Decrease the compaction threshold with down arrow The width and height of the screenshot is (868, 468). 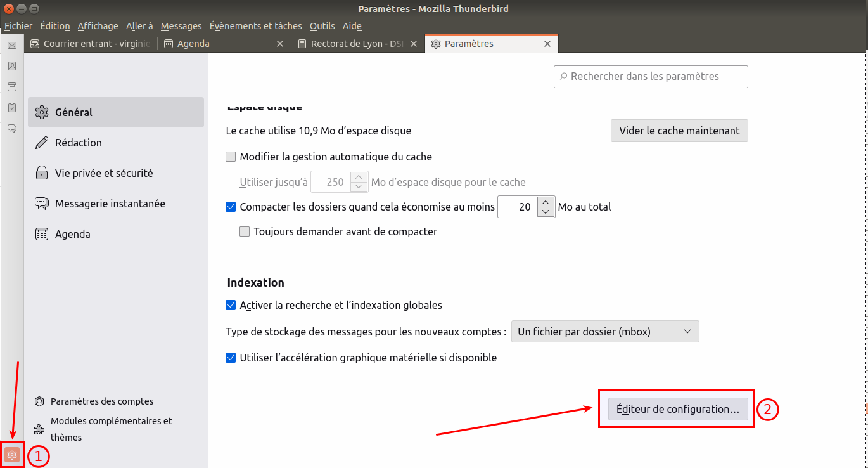pos(546,212)
